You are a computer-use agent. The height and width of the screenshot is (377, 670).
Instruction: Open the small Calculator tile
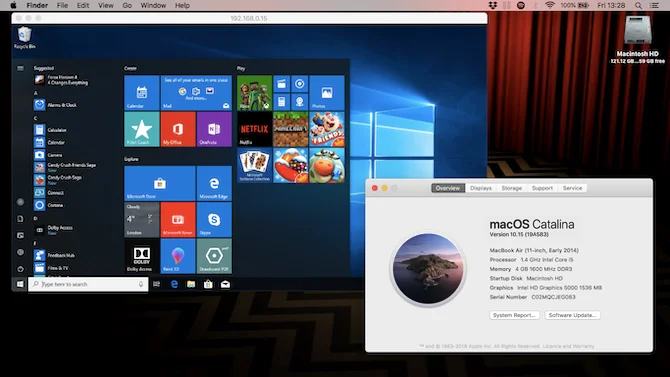(x=282, y=102)
